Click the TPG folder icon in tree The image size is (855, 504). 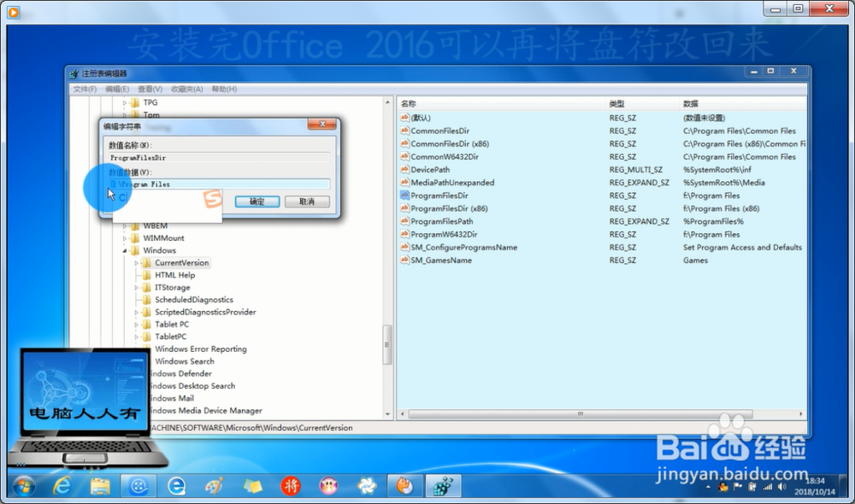pos(135,103)
